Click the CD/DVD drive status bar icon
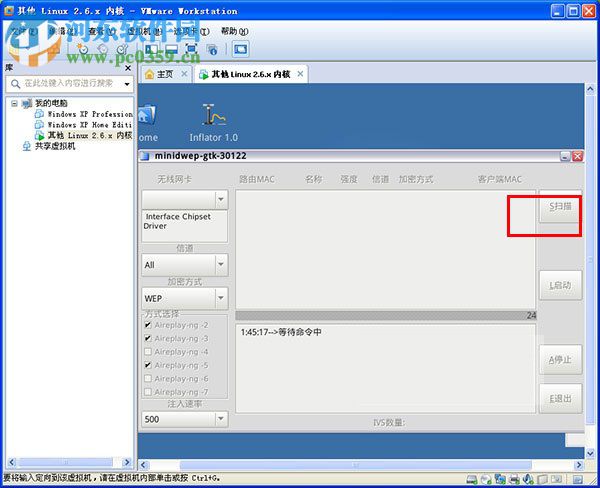Screen dimensions: 600x488 (x=486, y=478)
